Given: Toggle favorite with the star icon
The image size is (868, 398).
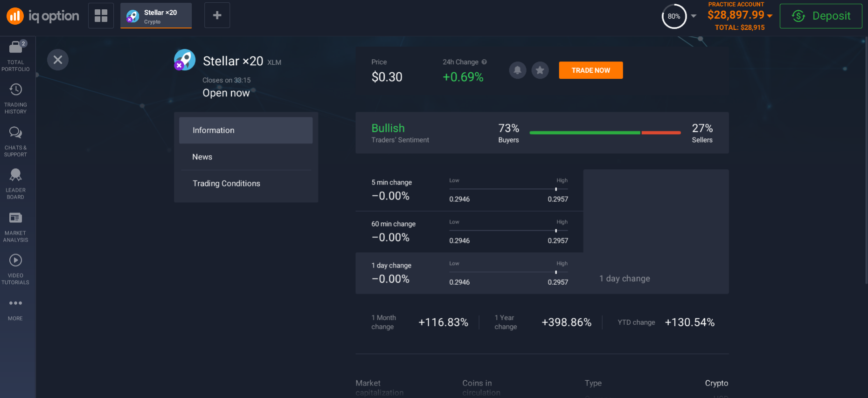Looking at the screenshot, I should tap(540, 70).
